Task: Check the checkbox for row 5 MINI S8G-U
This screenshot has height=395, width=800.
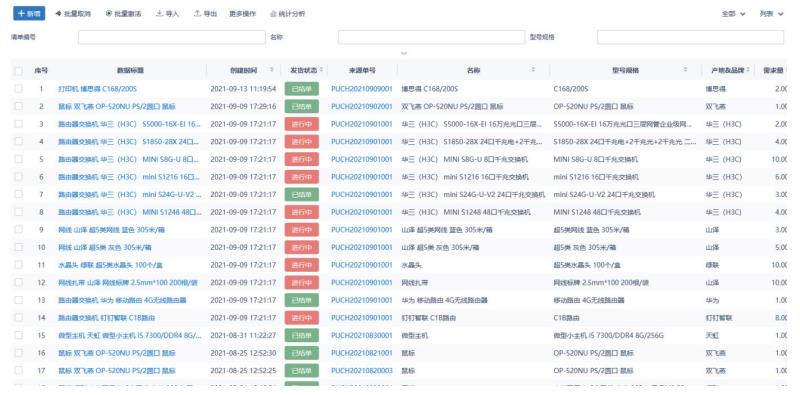Action: point(18,159)
